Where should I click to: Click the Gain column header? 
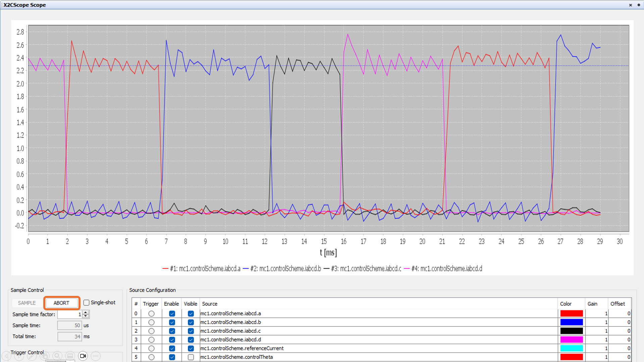pos(596,304)
